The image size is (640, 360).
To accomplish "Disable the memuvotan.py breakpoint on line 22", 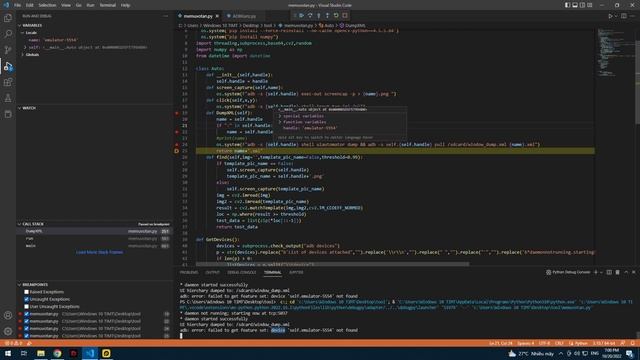I will click(27, 321).
